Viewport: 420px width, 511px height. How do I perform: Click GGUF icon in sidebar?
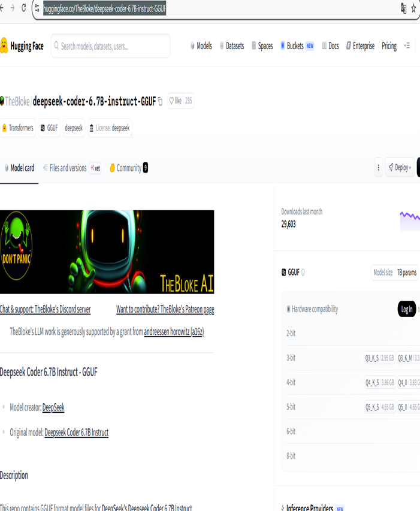284,273
